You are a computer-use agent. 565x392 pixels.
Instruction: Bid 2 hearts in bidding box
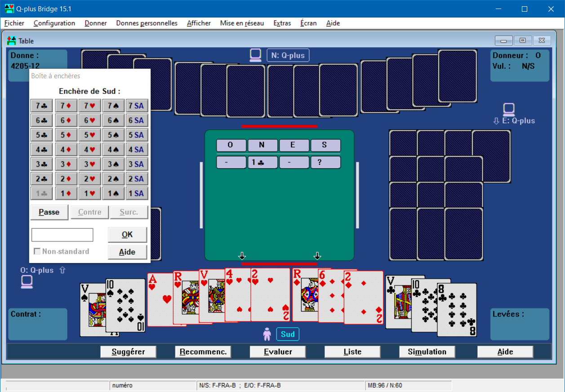[89, 179]
